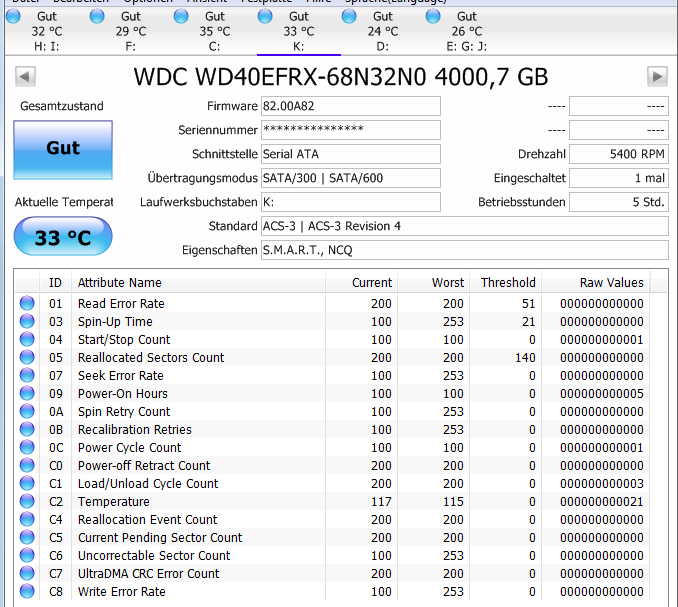Image resolution: width=678 pixels, height=607 pixels.
Task: Go to previous disk with left arrow
Action: point(25,77)
